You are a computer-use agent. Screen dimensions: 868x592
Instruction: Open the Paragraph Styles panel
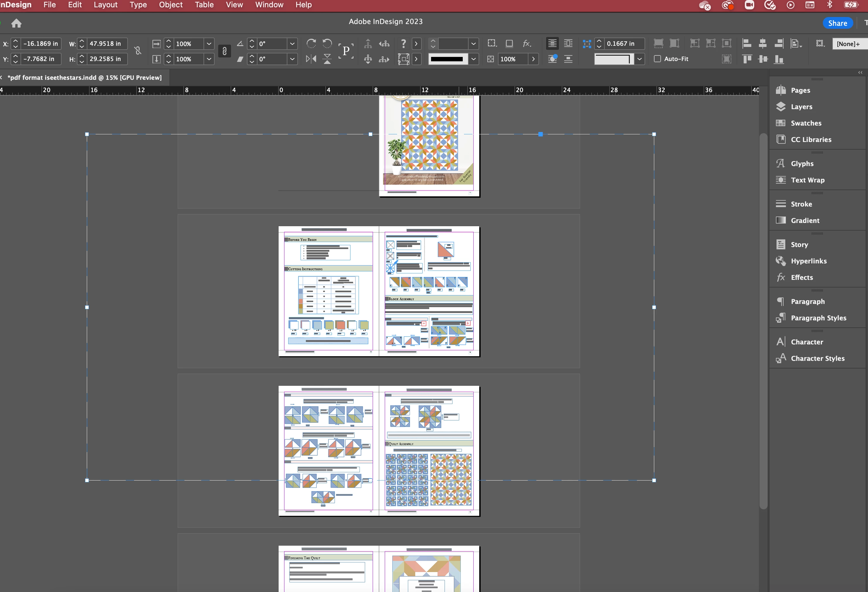[818, 318]
